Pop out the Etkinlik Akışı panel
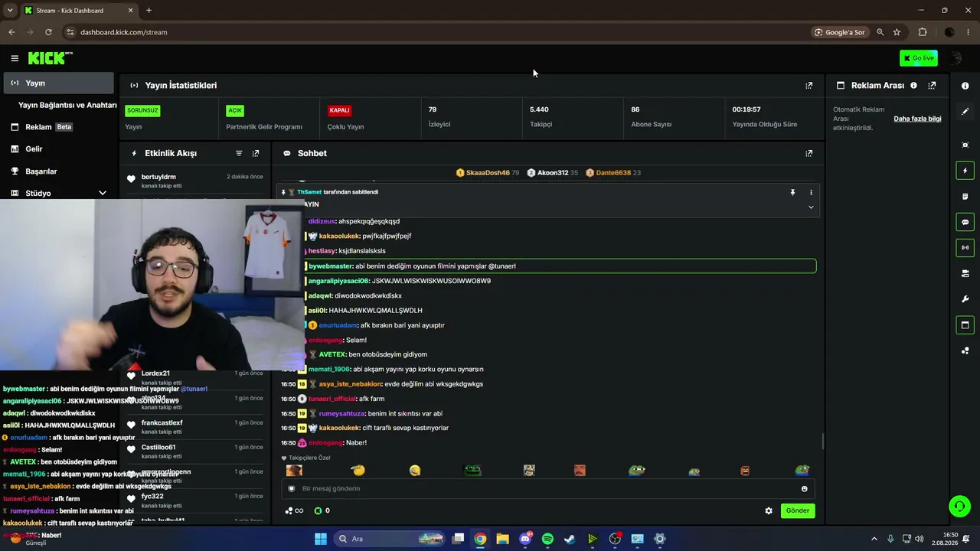The width and height of the screenshot is (980, 551). (x=256, y=153)
